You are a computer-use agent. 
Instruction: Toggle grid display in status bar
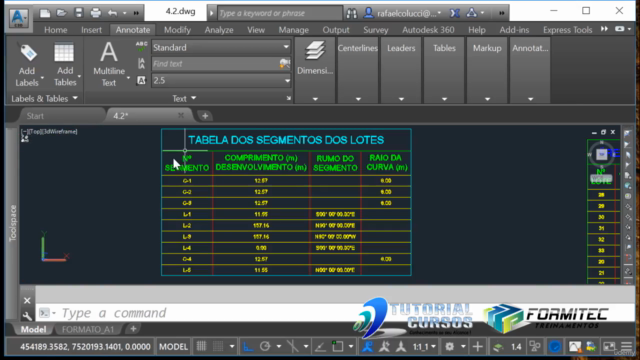click(x=201, y=347)
